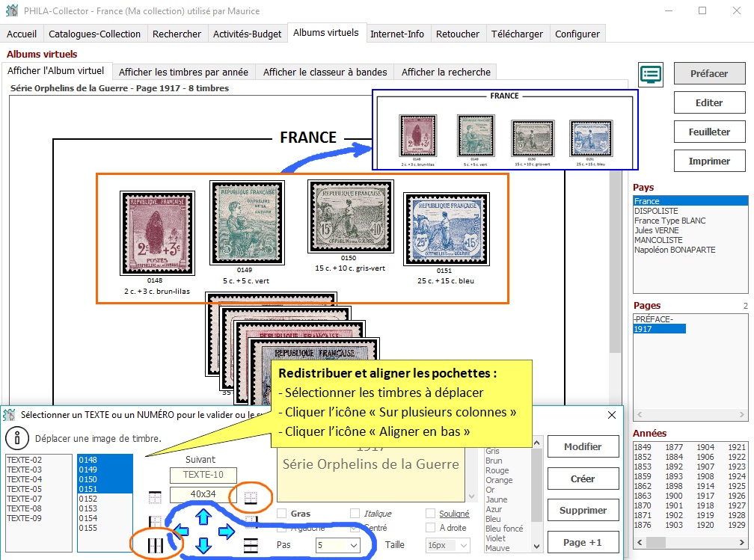
Task: Go to the Internet-Info tab
Action: 397,34
